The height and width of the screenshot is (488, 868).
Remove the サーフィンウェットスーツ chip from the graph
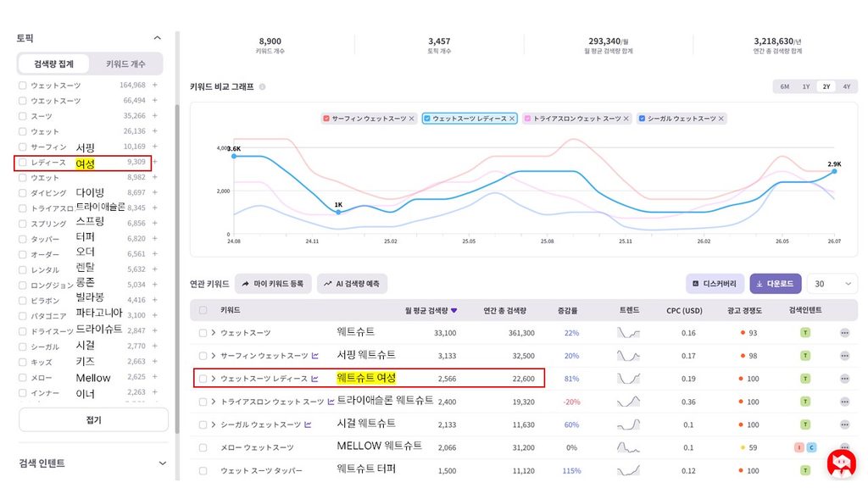point(412,119)
